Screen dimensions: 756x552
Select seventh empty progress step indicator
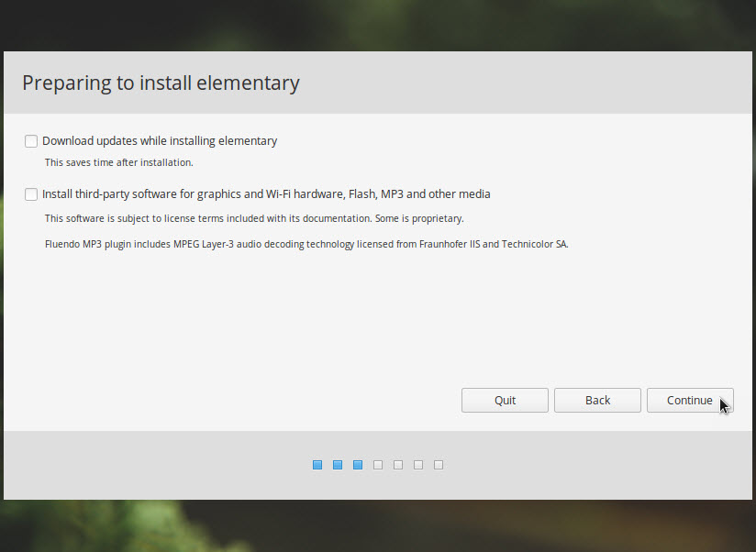(439, 465)
